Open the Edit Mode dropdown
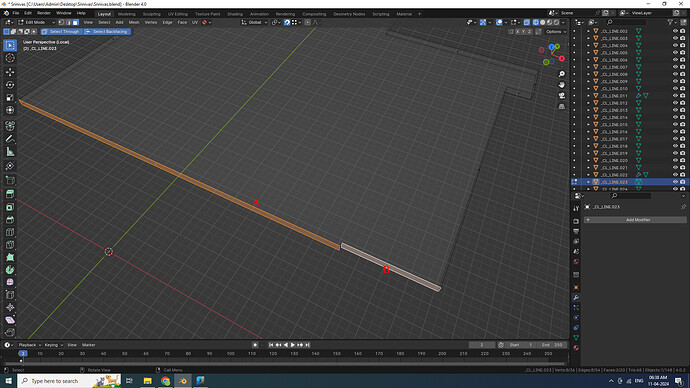Image resolution: width=690 pixels, height=388 pixels. [x=37, y=22]
